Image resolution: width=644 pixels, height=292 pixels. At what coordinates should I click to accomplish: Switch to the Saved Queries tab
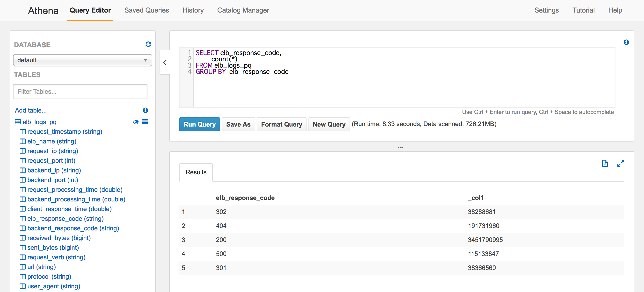146,10
